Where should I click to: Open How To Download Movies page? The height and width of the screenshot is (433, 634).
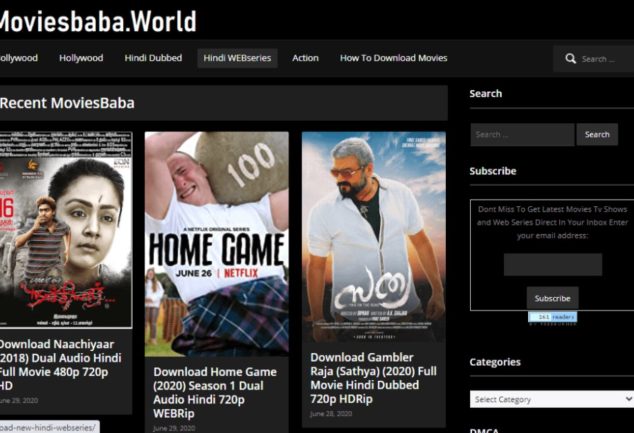click(393, 58)
